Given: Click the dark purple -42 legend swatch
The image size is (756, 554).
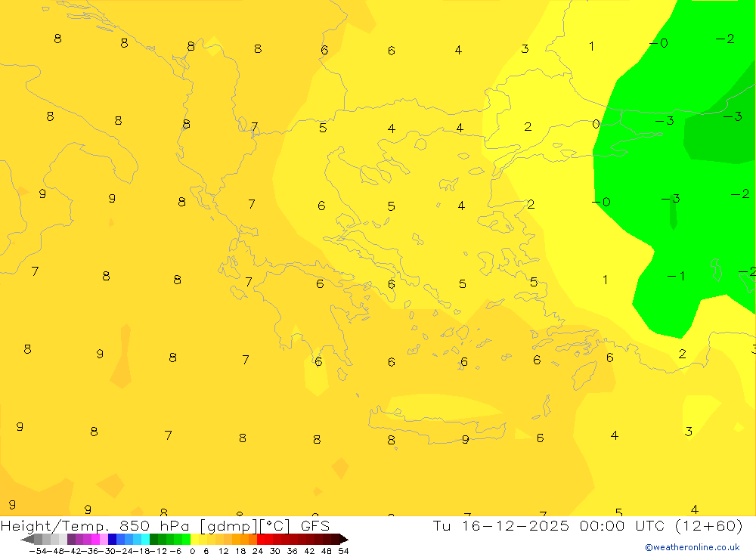Looking at the screenshot, I should 71,539.
